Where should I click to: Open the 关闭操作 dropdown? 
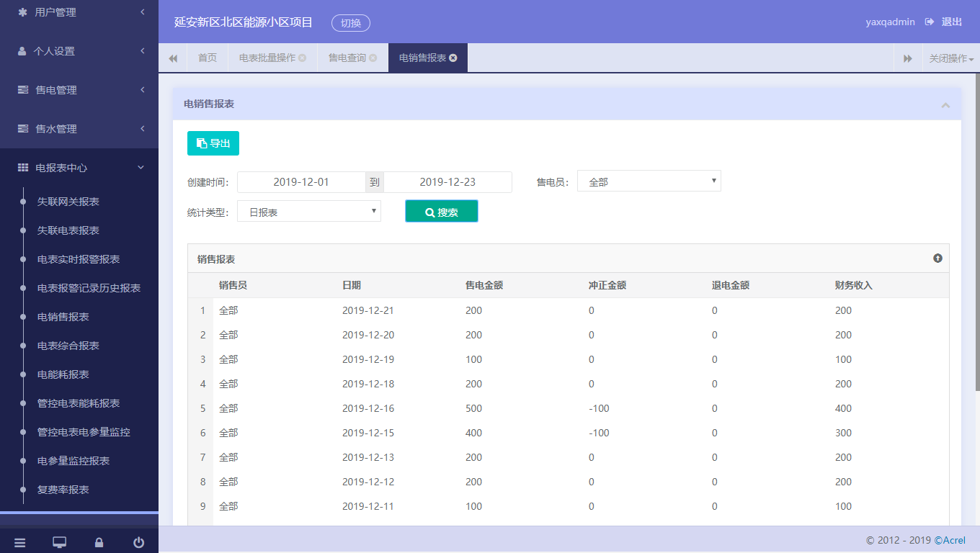tap(951, 58)
